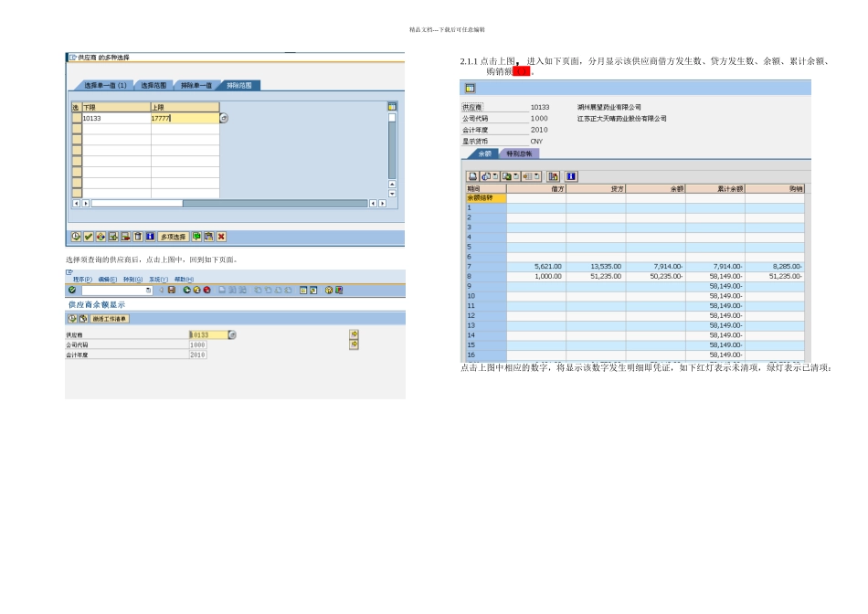The width and height of the screenshot is (868, 614).
Task: Click the 公司代码 field showing 1000
Action: (x=198, y=344)
